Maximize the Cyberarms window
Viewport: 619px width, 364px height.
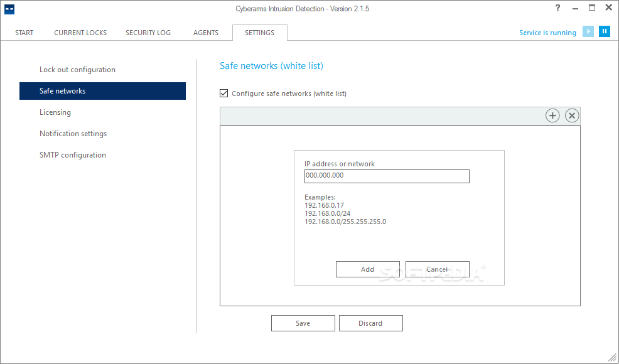pyautogui.click(x=592, y=8)
